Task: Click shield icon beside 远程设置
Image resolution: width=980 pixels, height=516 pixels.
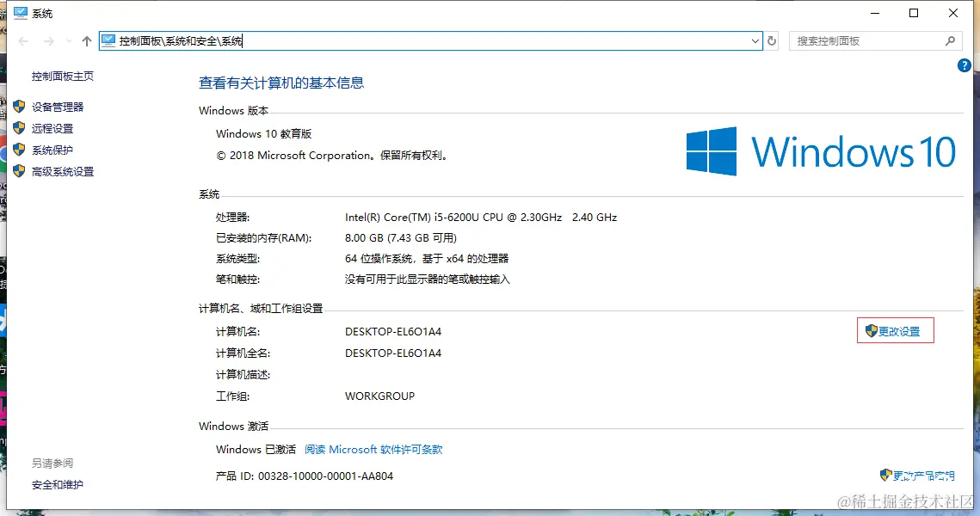Action: (x=20, y=128)
